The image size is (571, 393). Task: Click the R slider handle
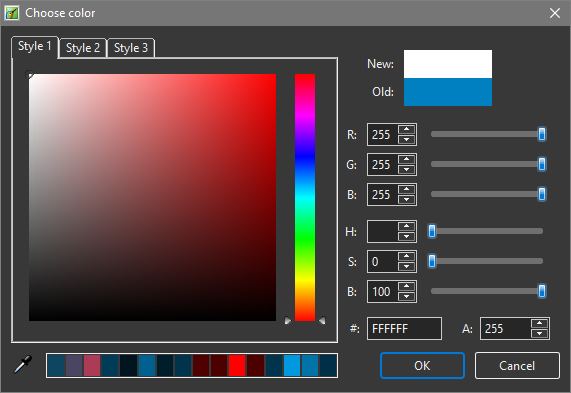click(x=542, y=134)
